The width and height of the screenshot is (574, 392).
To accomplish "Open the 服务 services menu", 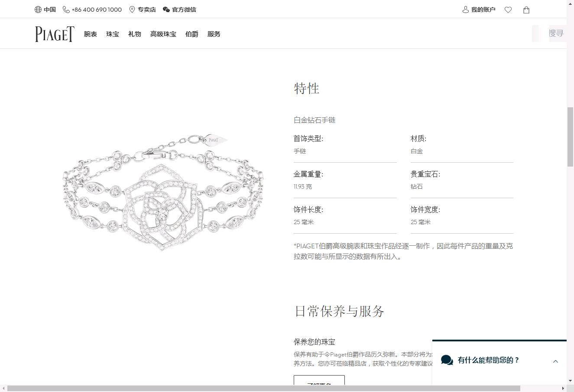I will (x=214, y=34).
